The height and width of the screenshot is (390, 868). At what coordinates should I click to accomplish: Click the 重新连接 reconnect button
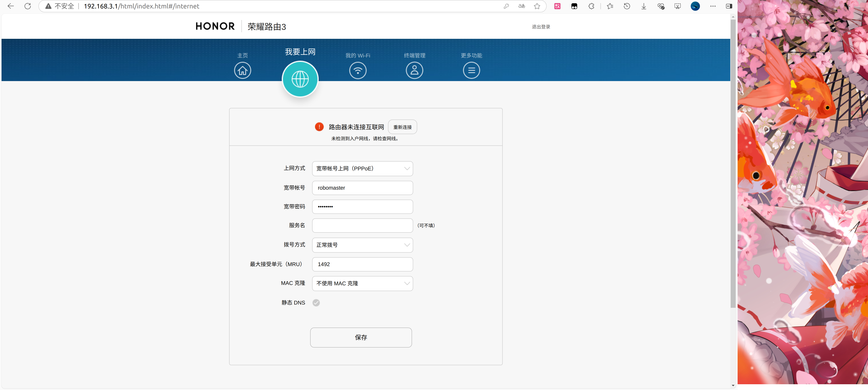[402, 127]
